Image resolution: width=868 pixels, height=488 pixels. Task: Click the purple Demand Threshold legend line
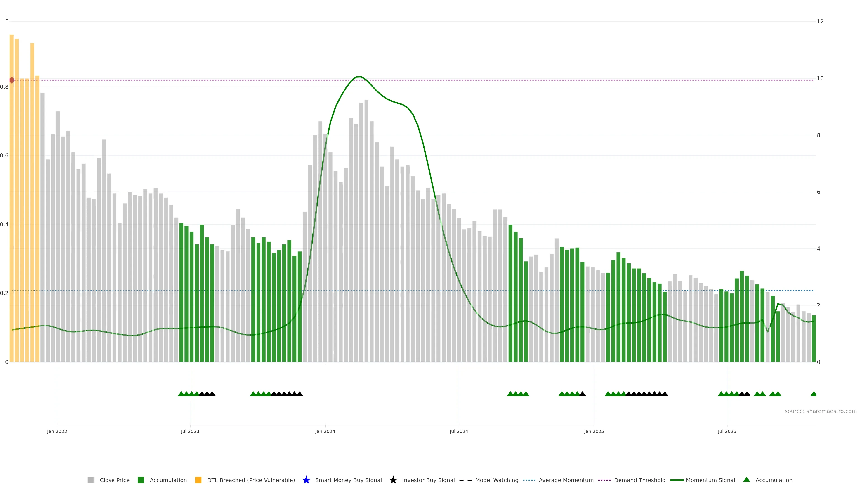pyautogui.click(x=604, y=480)
